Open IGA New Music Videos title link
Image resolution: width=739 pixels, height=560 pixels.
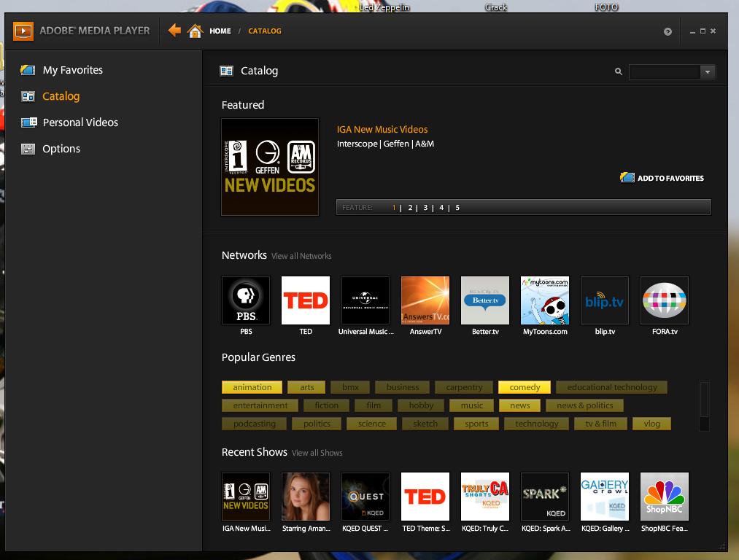382,130
